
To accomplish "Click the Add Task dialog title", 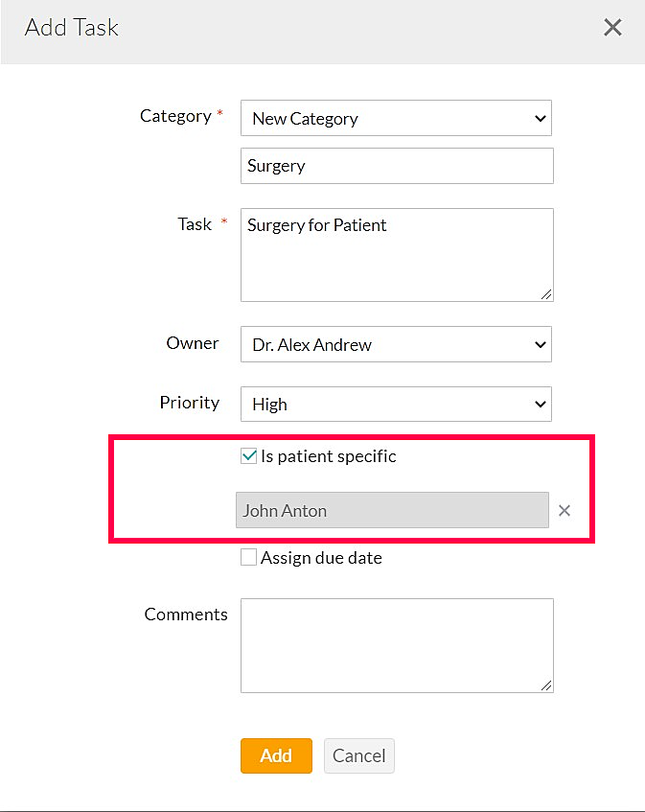I will [71, 27].
